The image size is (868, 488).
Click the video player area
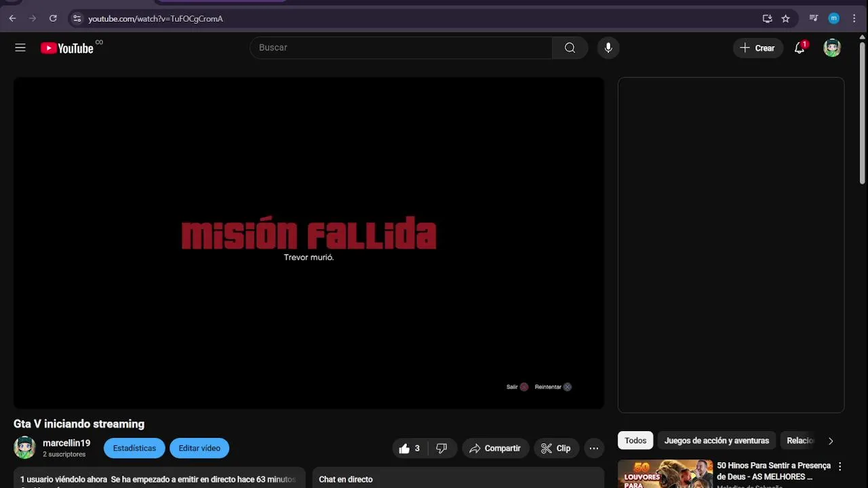[309, 243]
